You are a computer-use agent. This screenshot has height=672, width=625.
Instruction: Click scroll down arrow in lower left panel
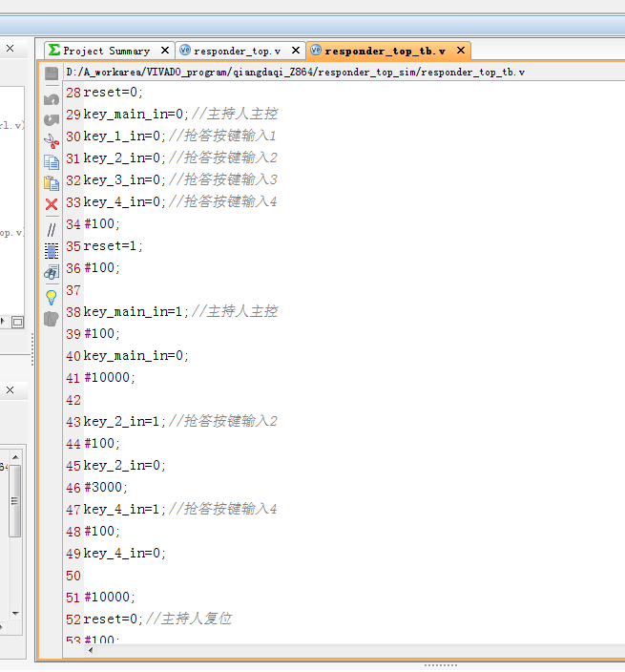(x=15, y=613)
